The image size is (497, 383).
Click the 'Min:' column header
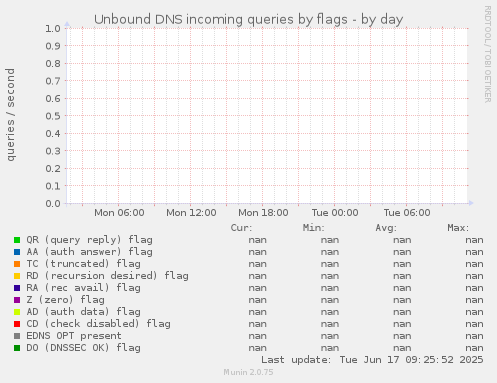pyautogui.click(x=313, y=228)
